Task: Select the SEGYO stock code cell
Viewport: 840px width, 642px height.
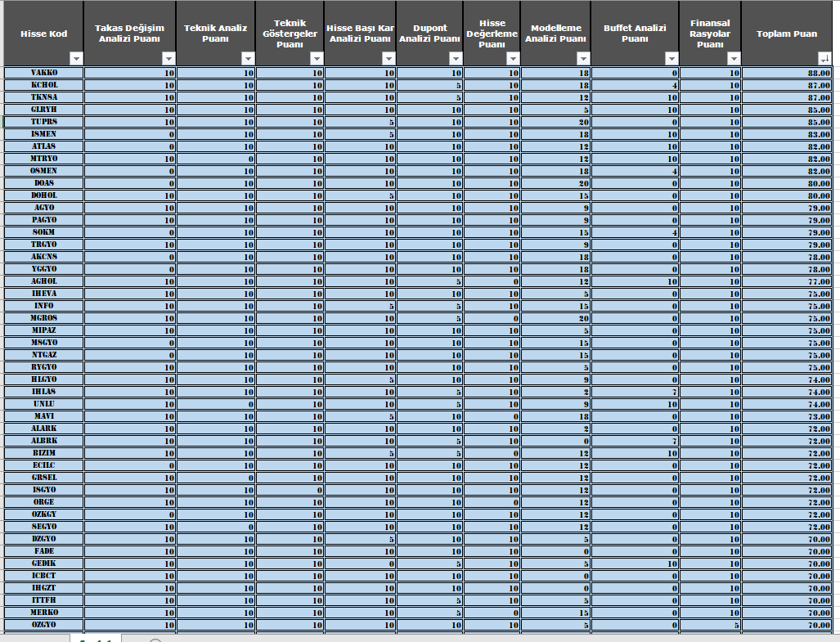Action: (44, 527)
